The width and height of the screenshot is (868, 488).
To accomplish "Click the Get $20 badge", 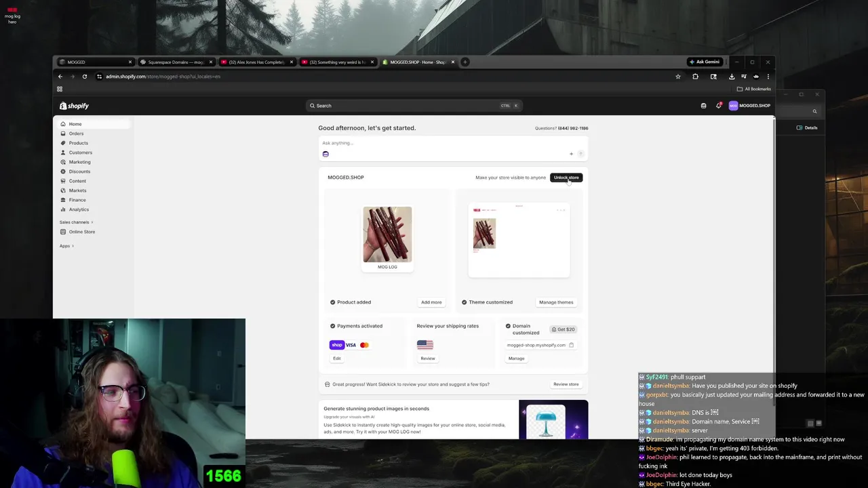I will pyautogui.click(x=563, y=329).
